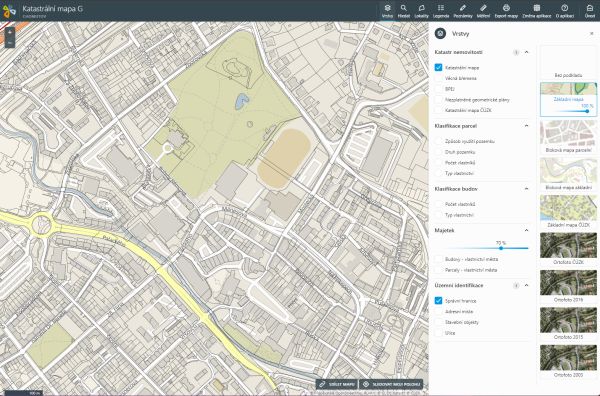Enable Katastrální mapa ČÚZK layer

[x=439, y=111]
